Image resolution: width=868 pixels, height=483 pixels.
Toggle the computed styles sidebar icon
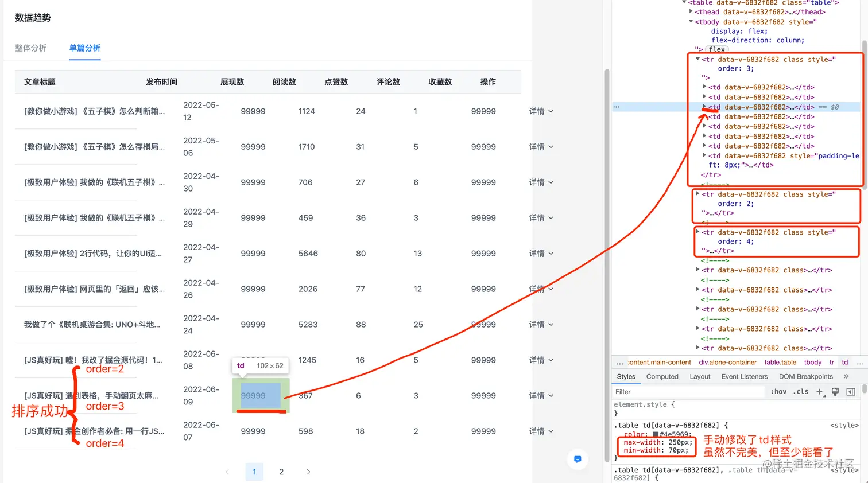pyautogui.click(x=851, y=392)
